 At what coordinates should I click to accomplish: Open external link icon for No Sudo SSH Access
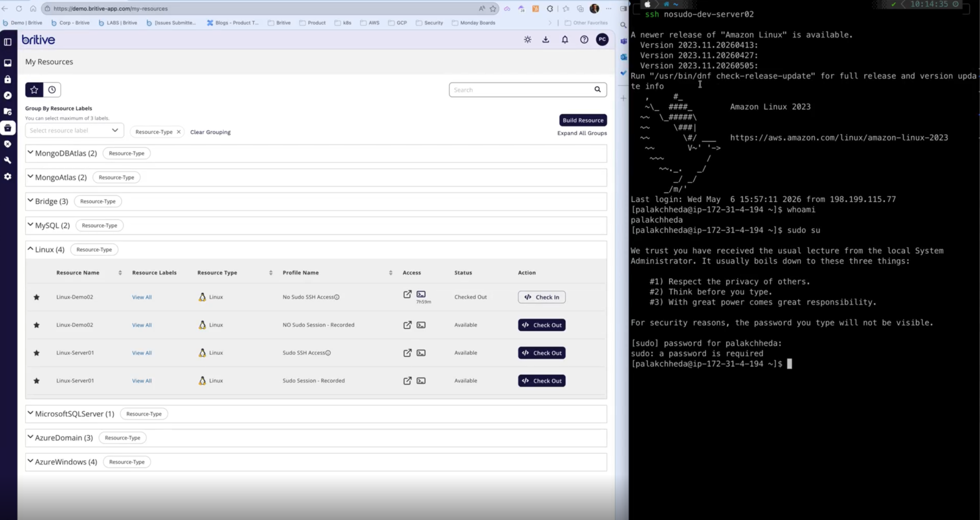[x=407, y=294]
